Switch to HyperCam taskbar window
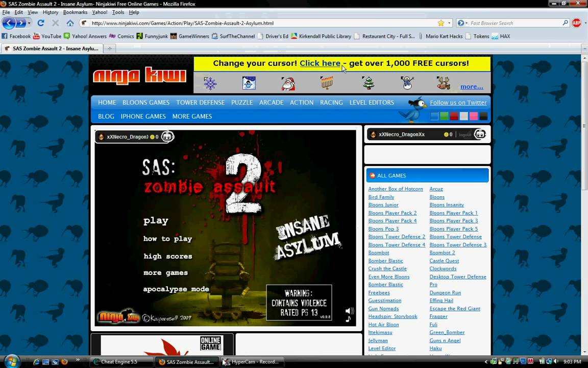 pyautogui.click(x=252, y=362)
